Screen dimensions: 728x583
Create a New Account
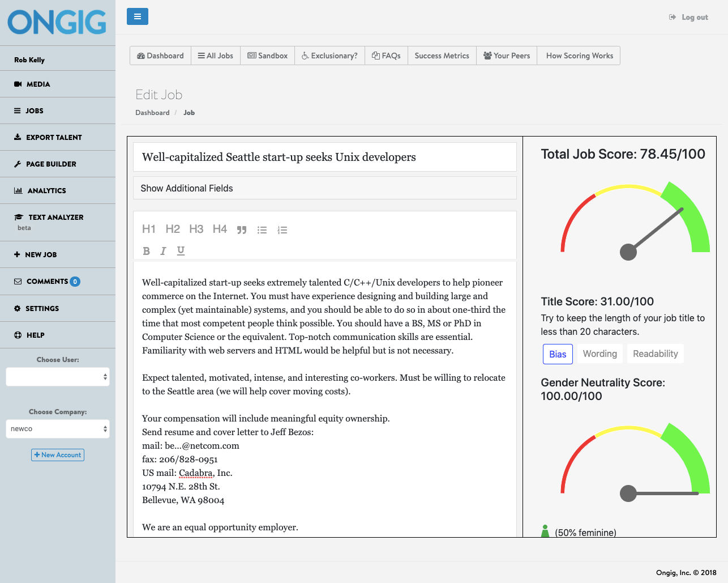(57, 455)
